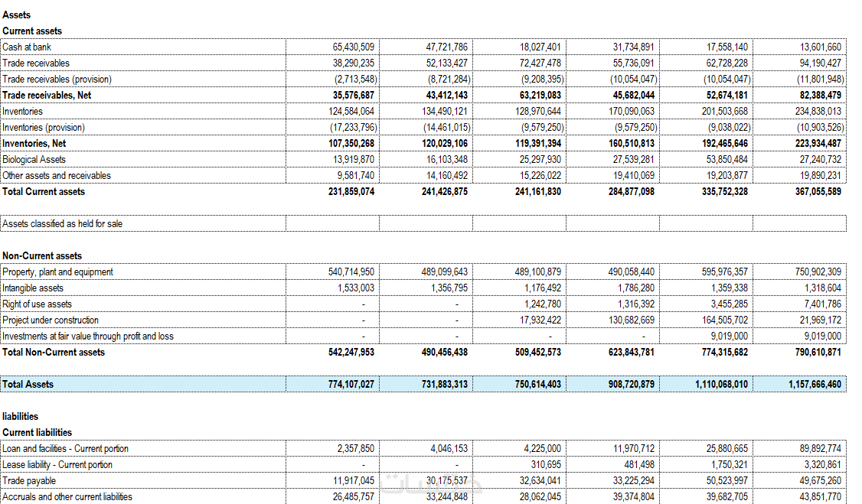Select 'Inventories, Net' bold label
This screenshot has width=862, height=504.
click(x=34, y=143)
